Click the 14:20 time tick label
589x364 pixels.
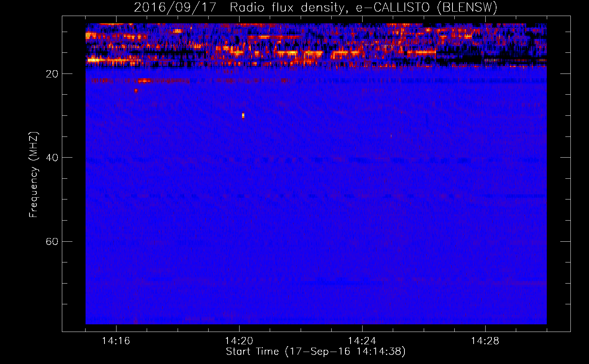(239, 341)
